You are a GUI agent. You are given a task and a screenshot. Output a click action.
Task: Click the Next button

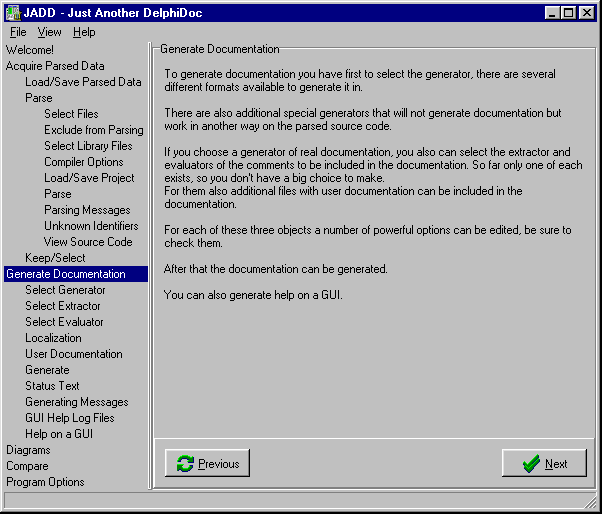(545, 463)
